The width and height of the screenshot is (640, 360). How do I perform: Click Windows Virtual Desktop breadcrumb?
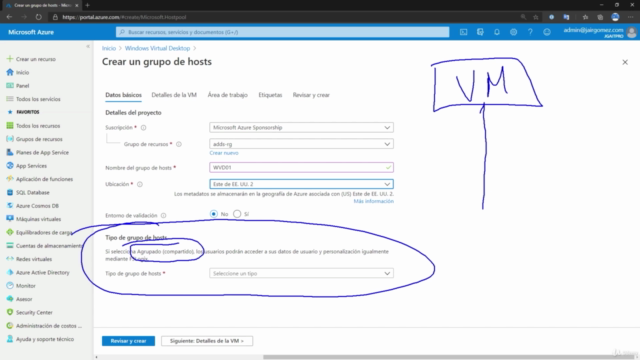click(x=157, y=48)
